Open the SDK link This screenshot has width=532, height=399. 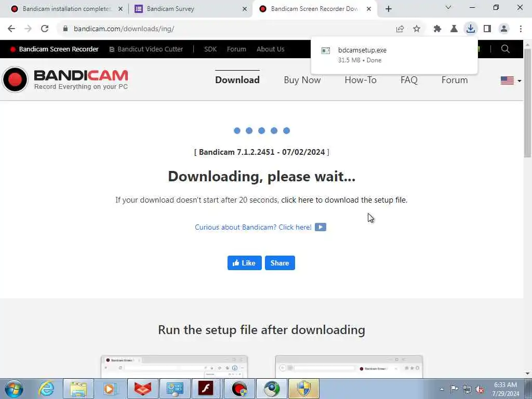click(210, 49)
